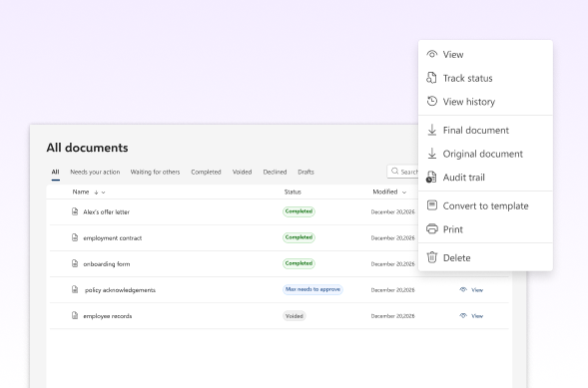Viewport: 588px width, 388px height.
Task: Click modified date of employment contract
Action: coord(392,237)
